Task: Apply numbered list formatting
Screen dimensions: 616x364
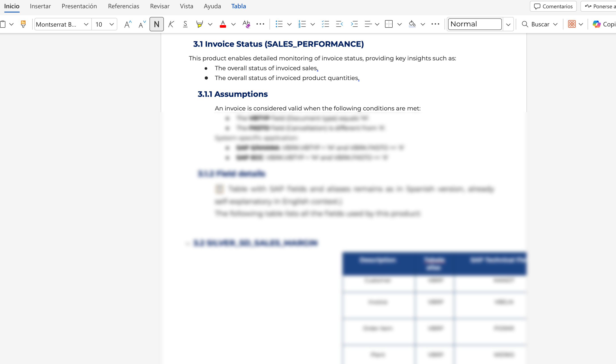Action: [302, 24]
